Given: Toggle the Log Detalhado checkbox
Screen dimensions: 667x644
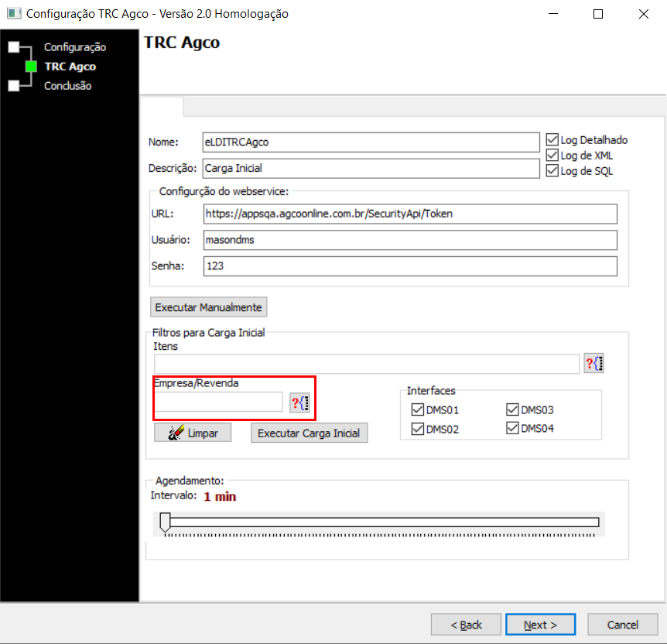Looking at the screenshot, I should [x=552, y=139].
